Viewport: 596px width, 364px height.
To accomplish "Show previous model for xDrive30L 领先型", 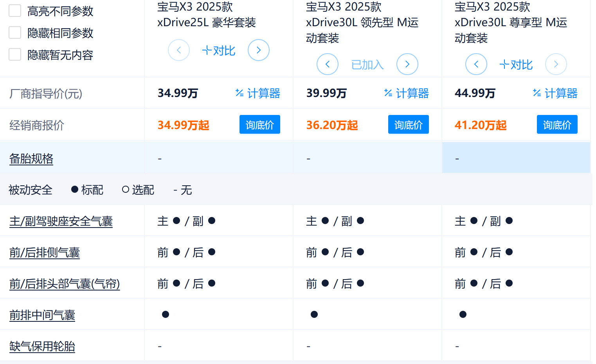I will pyautogui.click(x=328, y=64).
